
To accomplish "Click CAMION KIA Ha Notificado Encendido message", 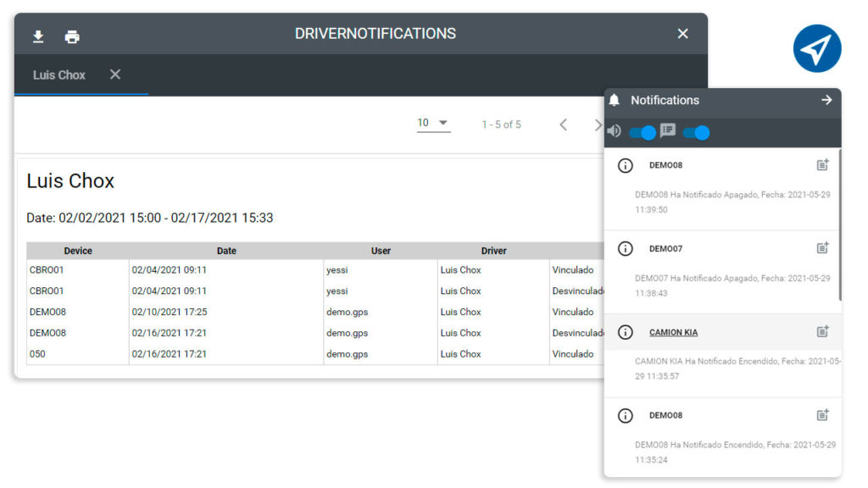I will (x=737, y=369).
